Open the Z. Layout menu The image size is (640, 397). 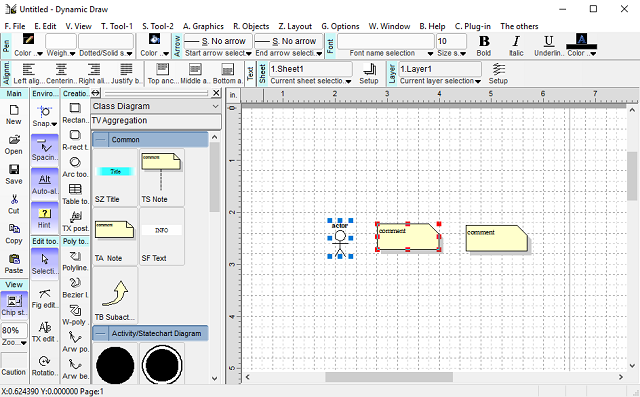[295, 26]
